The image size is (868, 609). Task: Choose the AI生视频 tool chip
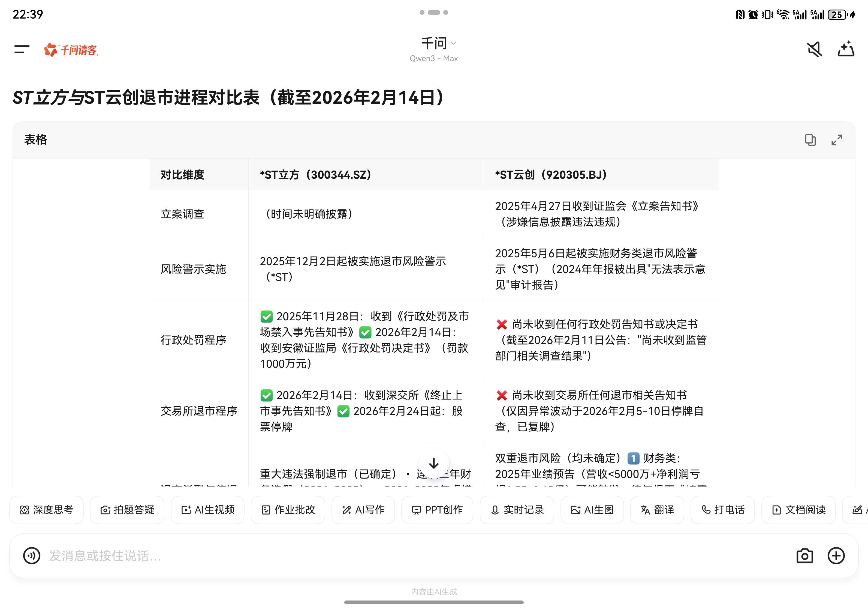click(207, 510)
